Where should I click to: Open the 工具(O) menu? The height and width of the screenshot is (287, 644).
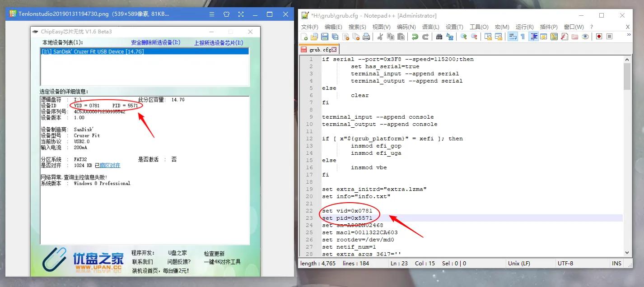coord(479,27)
